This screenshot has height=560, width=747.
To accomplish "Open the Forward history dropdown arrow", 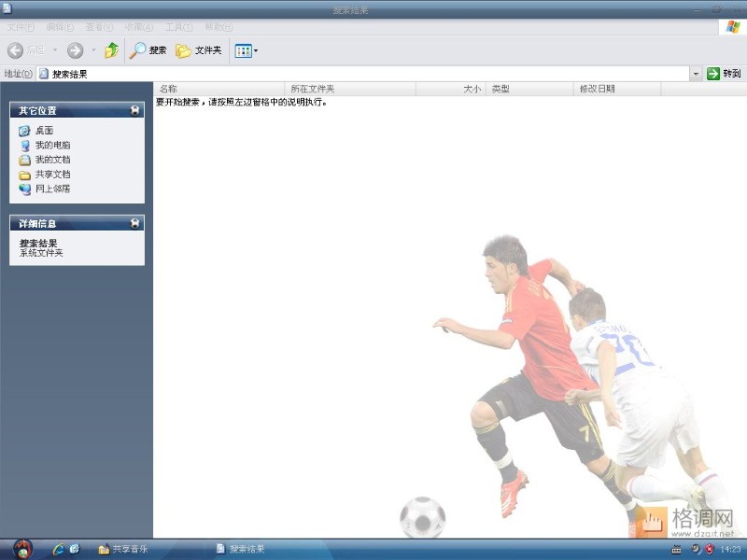I will (93, 50).
